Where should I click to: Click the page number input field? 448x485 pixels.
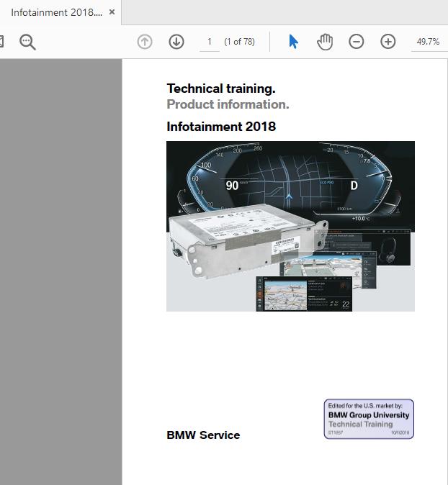[x=210, y=42]
